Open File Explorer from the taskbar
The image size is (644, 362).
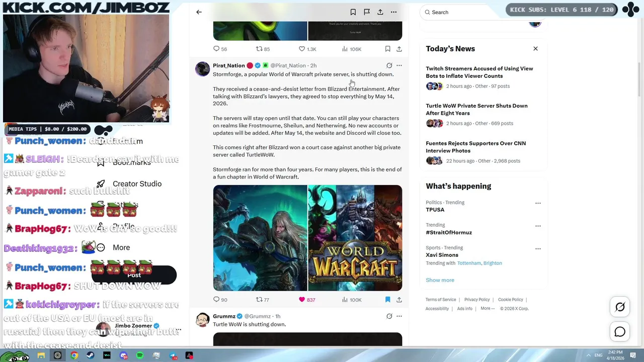pos(41,356)
